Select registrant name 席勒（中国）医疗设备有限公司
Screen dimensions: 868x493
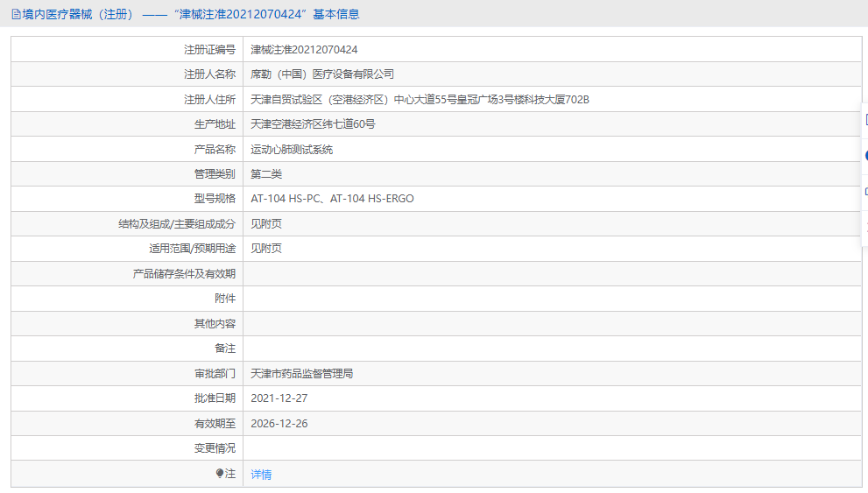coord(322,74)
